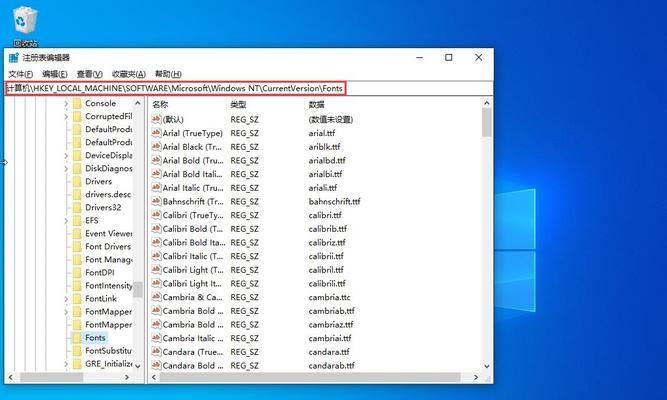This screenshot has height=400, width=667.
Task: Click the Drivers32 folder icon
Action: 77,207
